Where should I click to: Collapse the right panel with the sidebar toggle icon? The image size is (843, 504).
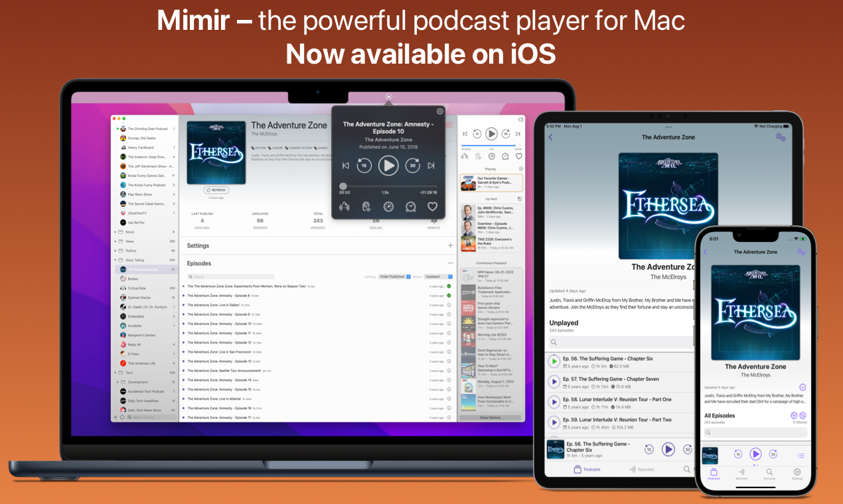pyautogui.click(x=519, y=119)
